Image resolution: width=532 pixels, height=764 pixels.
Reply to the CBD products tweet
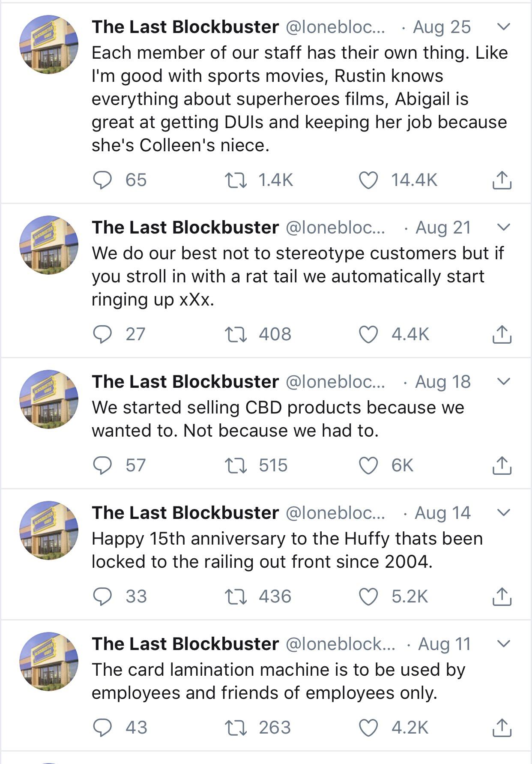click(103, 465)
